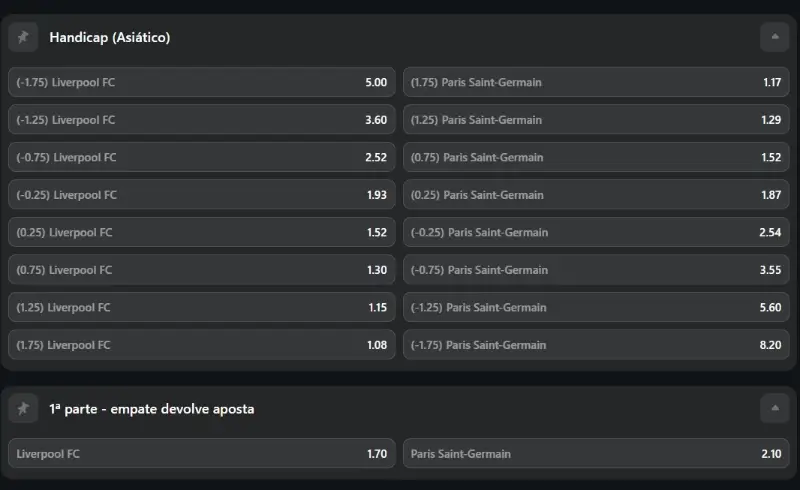The width and height of the screenshot is (800, 490).
Task: Select (1.75) Paris Saint-Germain at 1.17
Action: point(596,82)
